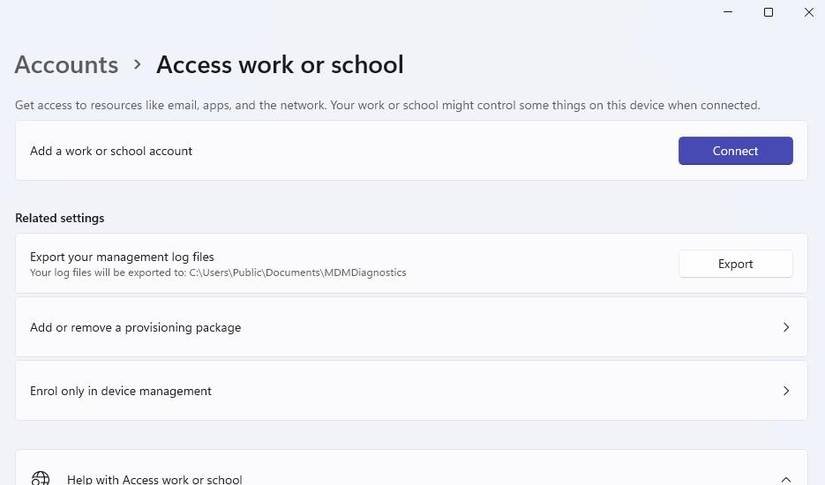Click the globe icon beside Help
The height and width of the screenshot is (485, 825).
[40, 479]
